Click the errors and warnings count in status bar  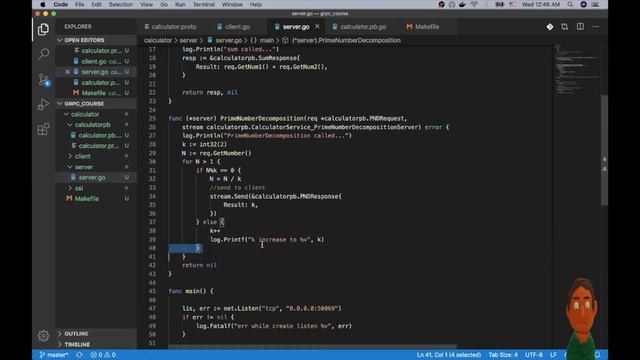click(103, 355)
